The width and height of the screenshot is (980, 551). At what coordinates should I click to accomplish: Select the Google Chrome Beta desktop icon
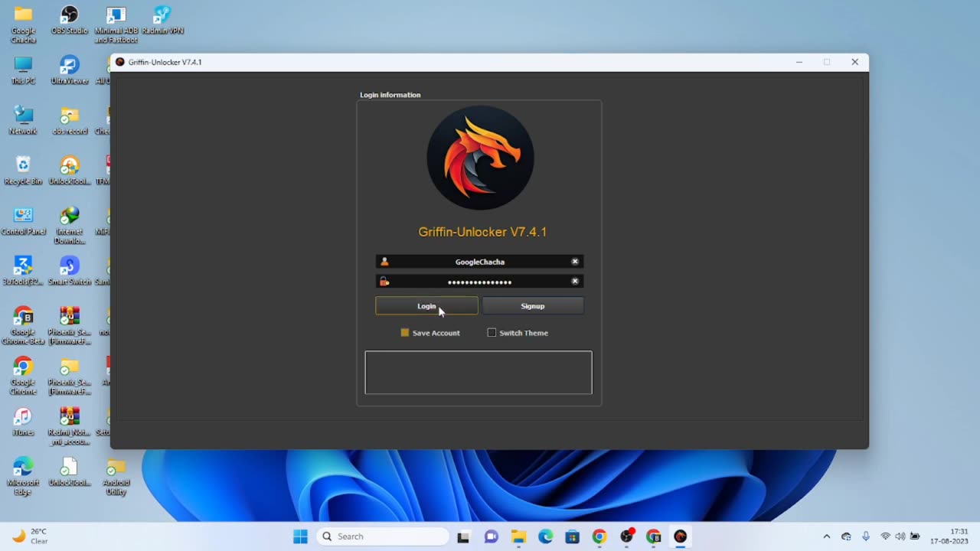tap(23, 325)
